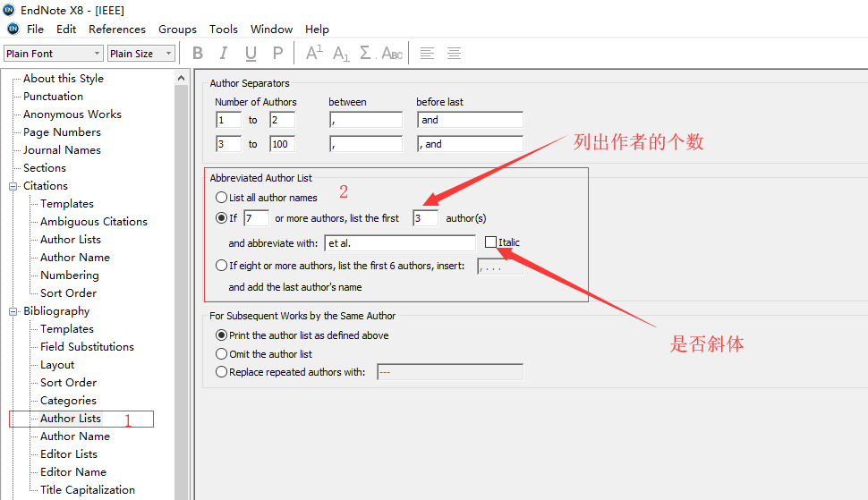Open the Plain Size dropdown
868x500 pixels.
click(x=141, y=54)
